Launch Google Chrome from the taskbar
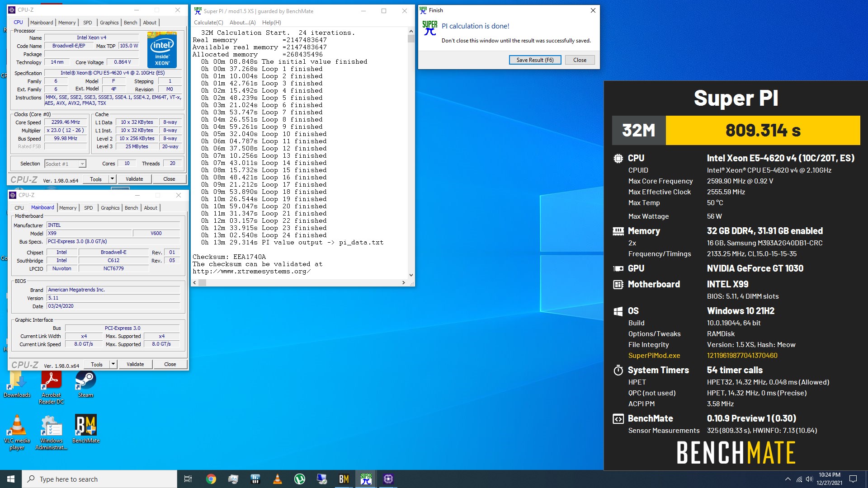 point(211,479)
